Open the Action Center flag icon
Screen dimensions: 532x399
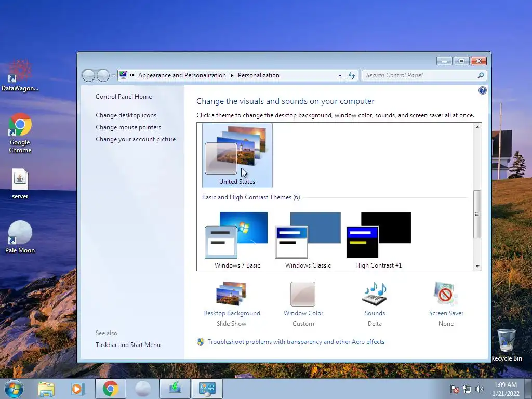pyautogui.click(x=455, y=389)
